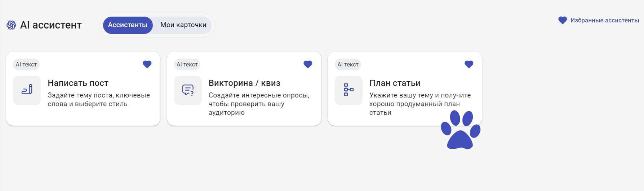Toggle favorite heart on План статьи card
This screenshot has height=191, width=644.
tap(469, 64)
